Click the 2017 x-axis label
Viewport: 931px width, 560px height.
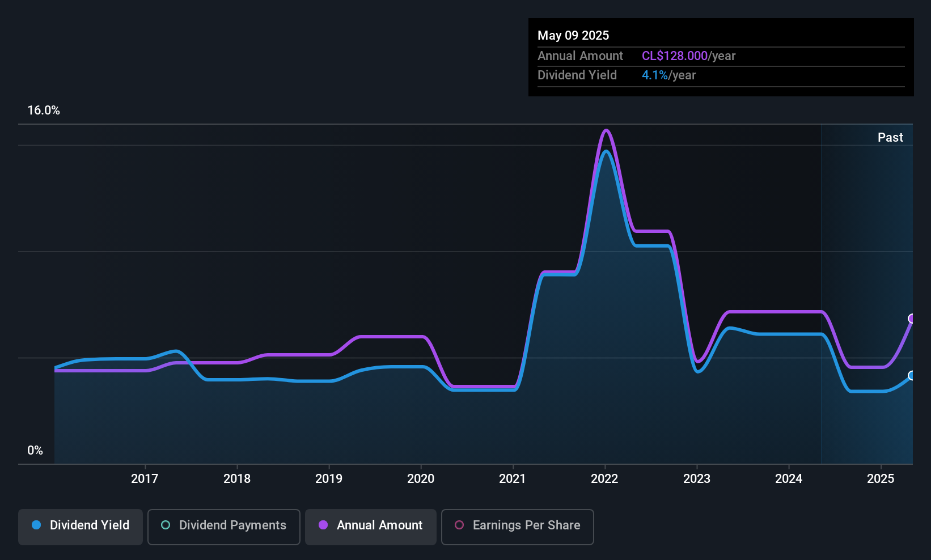145,478
